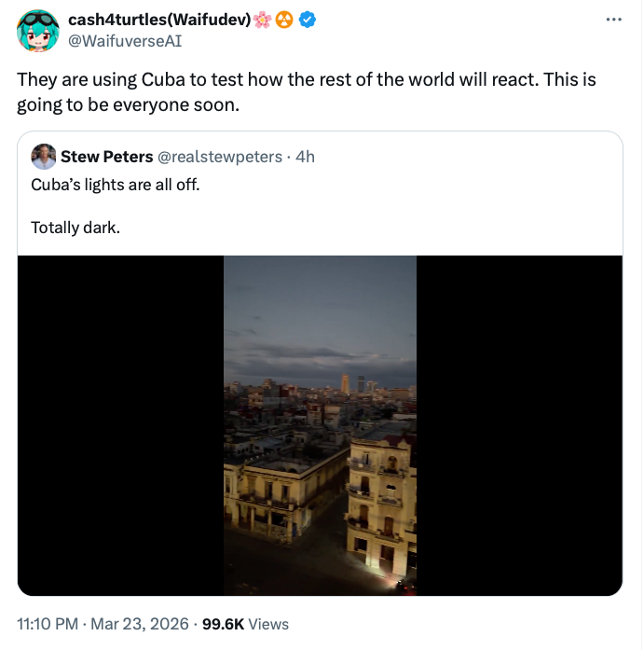Open the three-dot more options menu

point(613,20)
